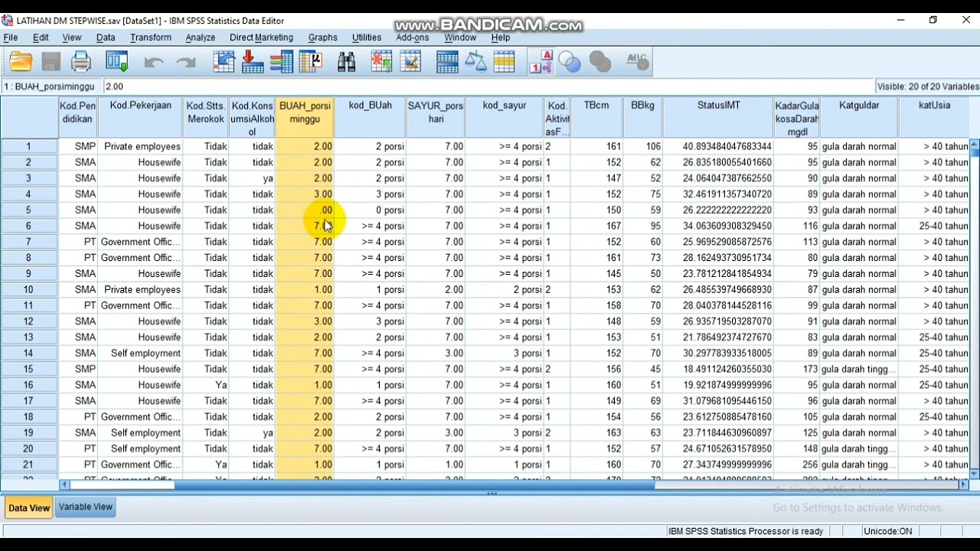Viewport: 980px width, 551px height.
Task: Select the KadarGulakosaDarahmgdl column header
Action: 797,117
